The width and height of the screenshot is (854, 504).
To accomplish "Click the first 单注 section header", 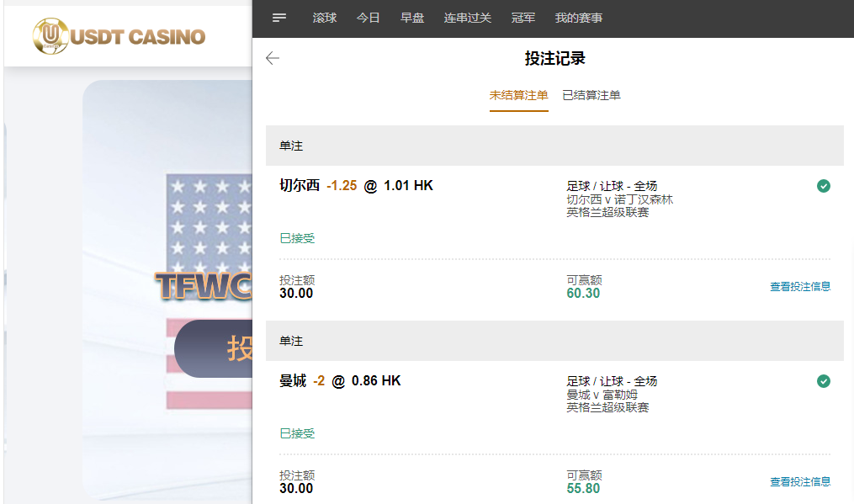I will click(554, 146).
